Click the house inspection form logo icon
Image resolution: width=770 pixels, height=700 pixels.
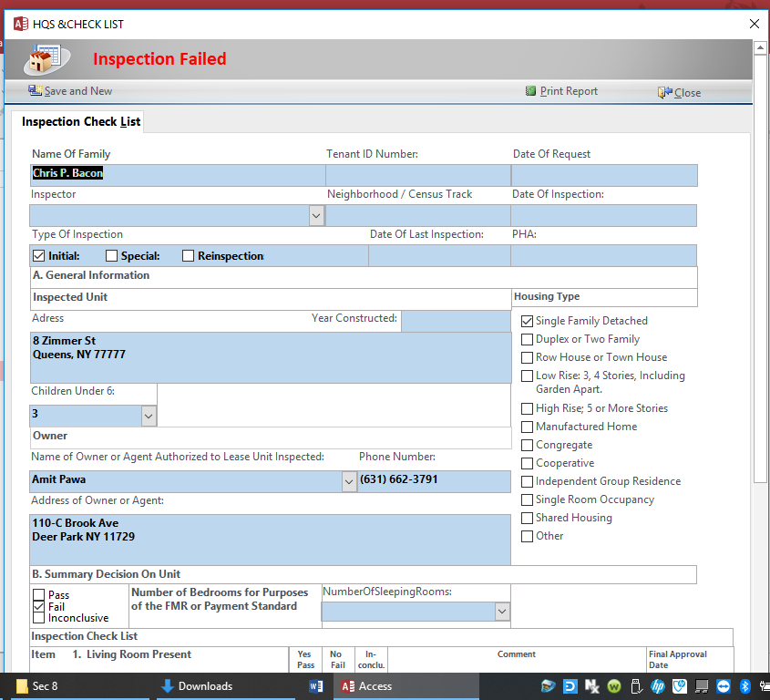tap(47, 59)
